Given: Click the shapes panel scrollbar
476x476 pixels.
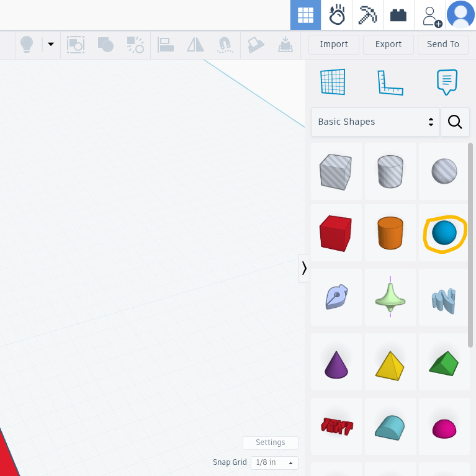Looking at the screenshot, I should [x=470, y=245].
